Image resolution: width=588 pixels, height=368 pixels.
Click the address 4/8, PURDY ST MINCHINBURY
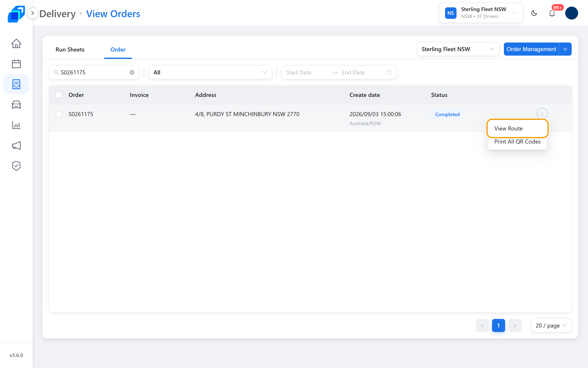tap(247, 114)
